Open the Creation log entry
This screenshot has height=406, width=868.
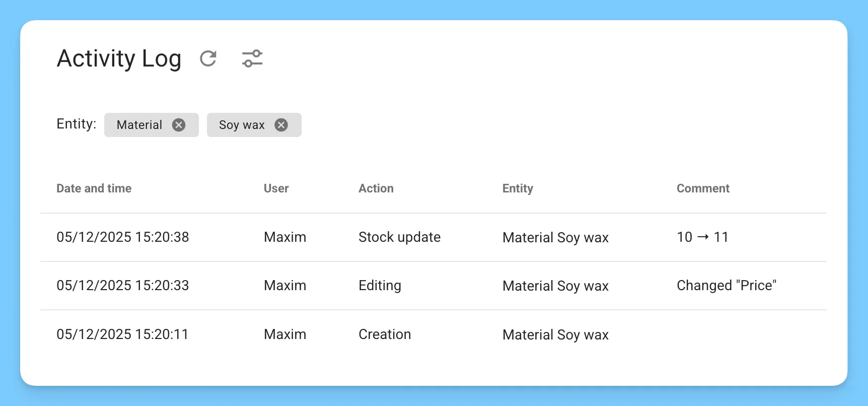[384, 334]
